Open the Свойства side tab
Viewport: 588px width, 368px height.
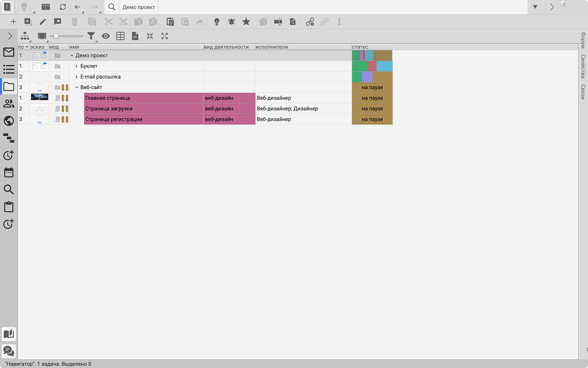point(583,66)
